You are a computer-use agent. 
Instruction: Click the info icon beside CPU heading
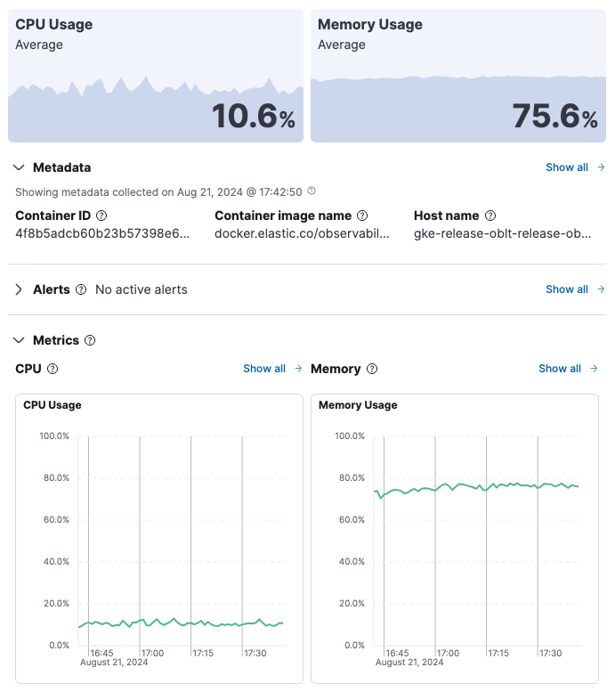[x=53, y=369]
